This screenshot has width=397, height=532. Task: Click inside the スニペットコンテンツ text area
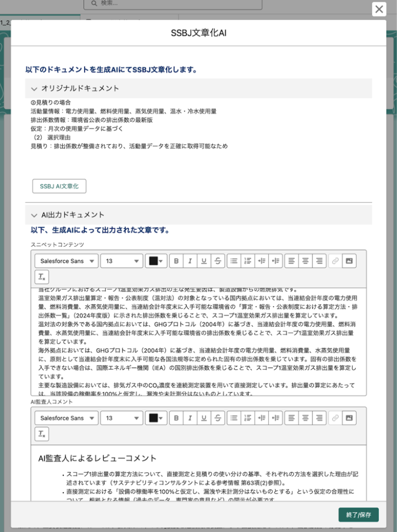click(198, 342)
